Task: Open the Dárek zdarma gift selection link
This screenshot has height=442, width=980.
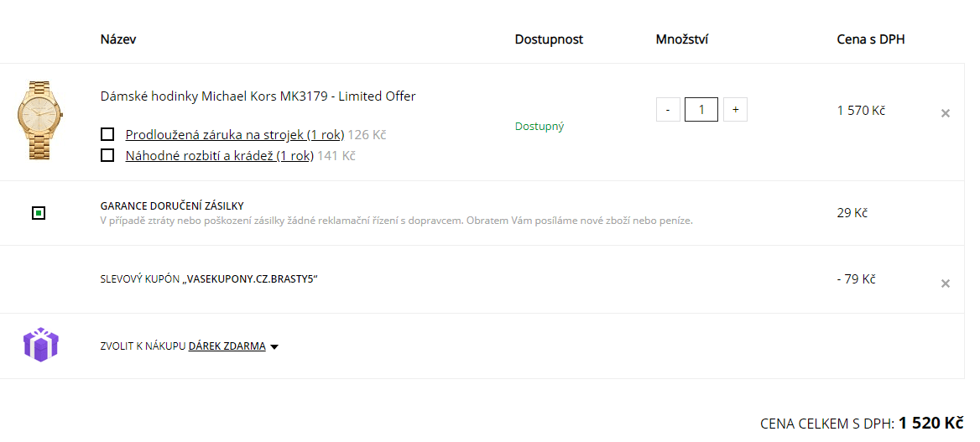Action: (x=227, y=346)
